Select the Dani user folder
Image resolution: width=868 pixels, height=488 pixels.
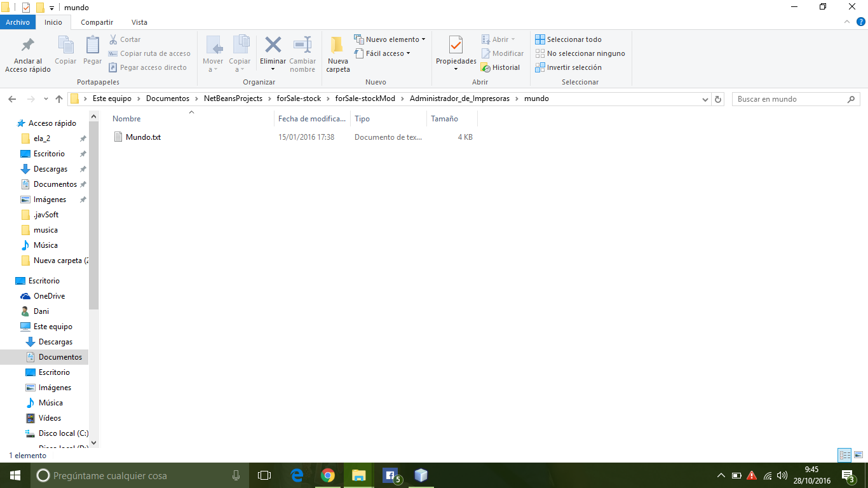coord(41,311)
